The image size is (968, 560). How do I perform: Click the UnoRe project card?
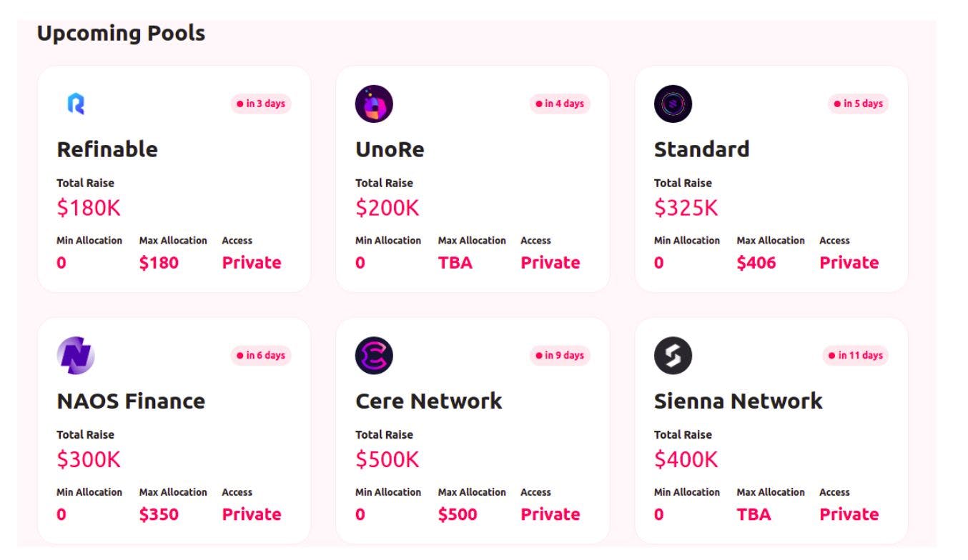473,179
